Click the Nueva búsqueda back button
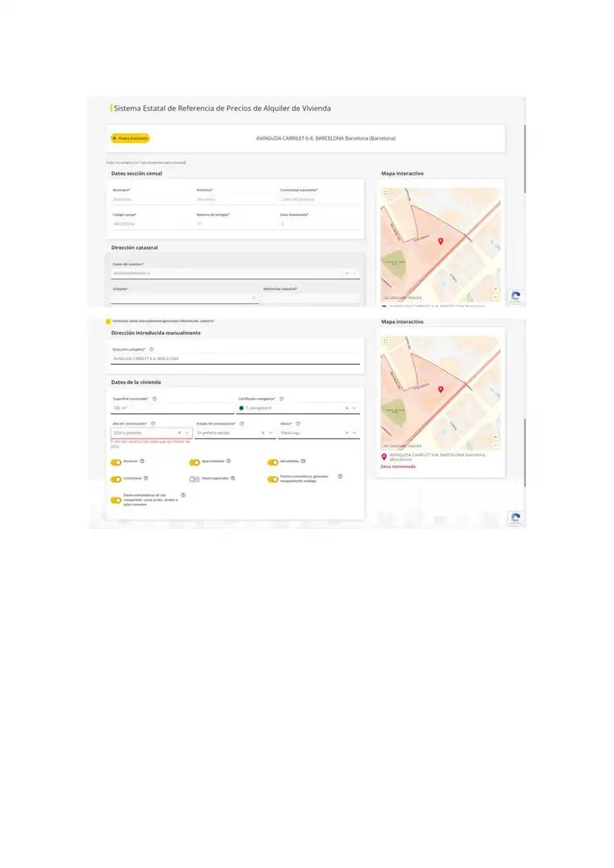This screenshot has height=868, width=614. (x=130, y=138)
